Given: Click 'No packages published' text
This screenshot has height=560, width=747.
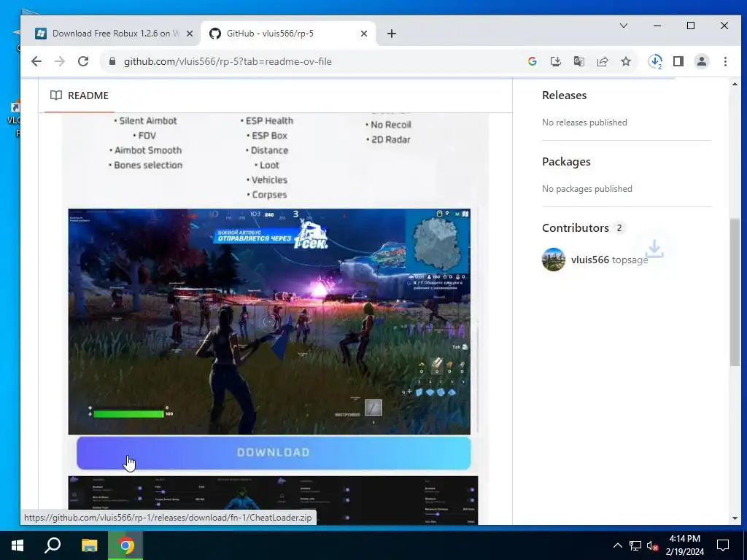Looking at the screenshot, I should (x=587, y=189).
